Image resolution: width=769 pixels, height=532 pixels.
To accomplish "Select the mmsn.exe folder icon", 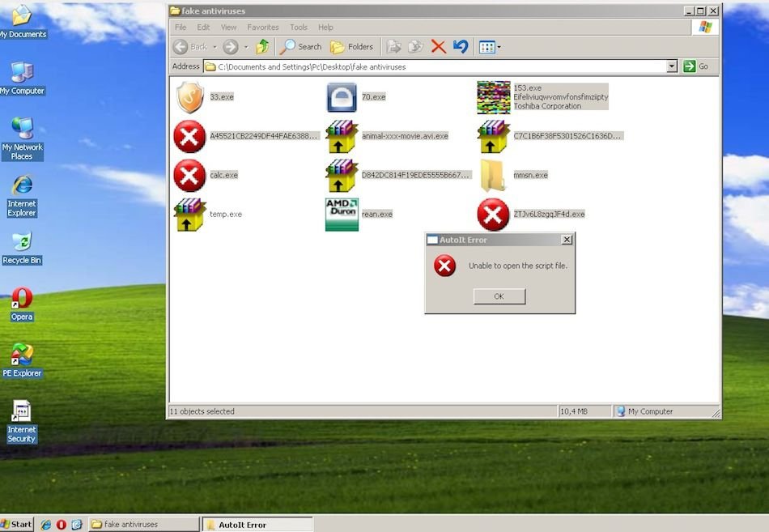I will pos(493,175).
